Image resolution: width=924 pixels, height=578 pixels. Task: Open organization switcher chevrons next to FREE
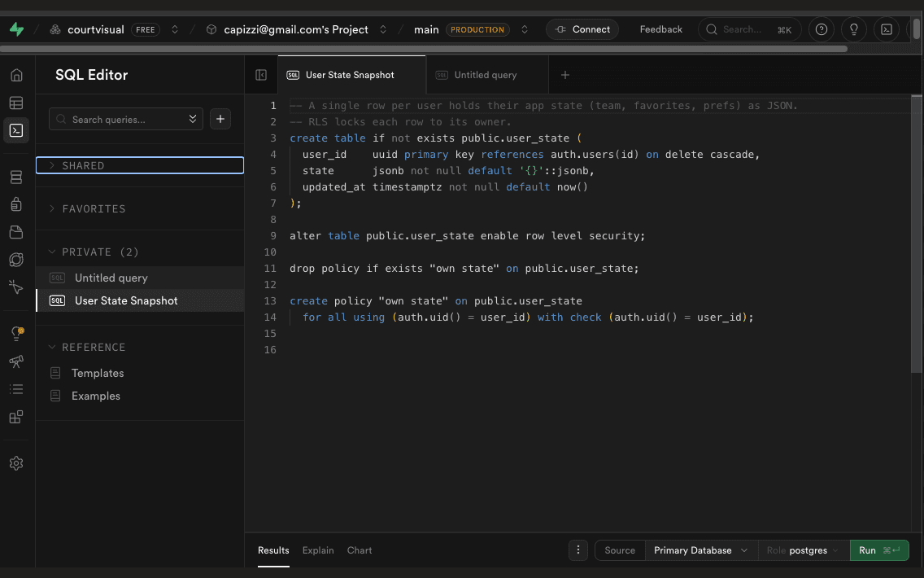tap(175, 29)
